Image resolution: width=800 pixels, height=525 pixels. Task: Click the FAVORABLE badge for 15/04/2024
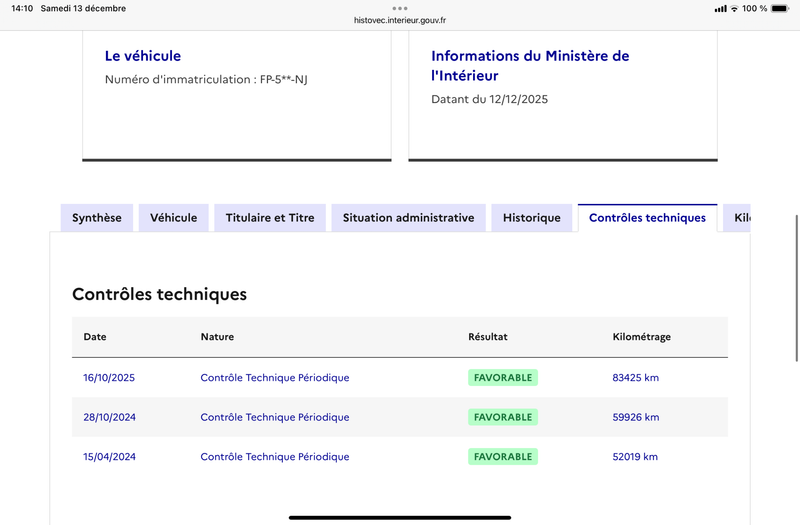coord(503,457)
